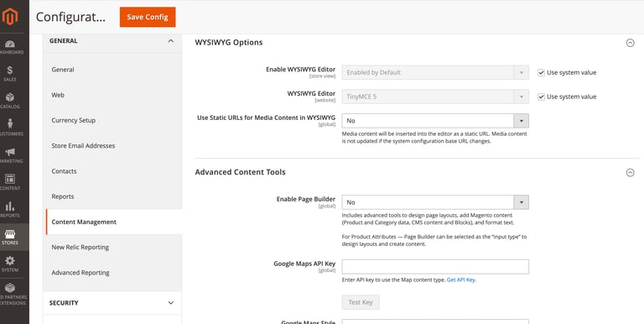Select the Store Email Addresses item
The height and width of the screenshot is (324, 644).
83,146
